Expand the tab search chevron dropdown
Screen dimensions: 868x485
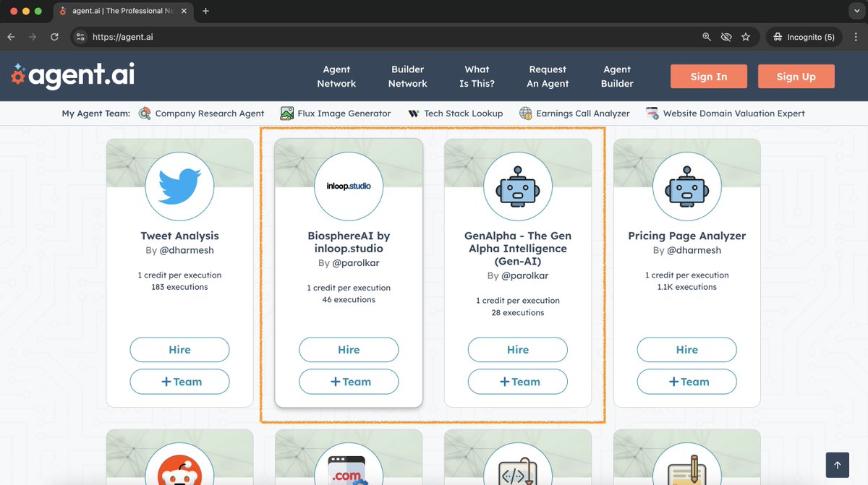[856, 11]
